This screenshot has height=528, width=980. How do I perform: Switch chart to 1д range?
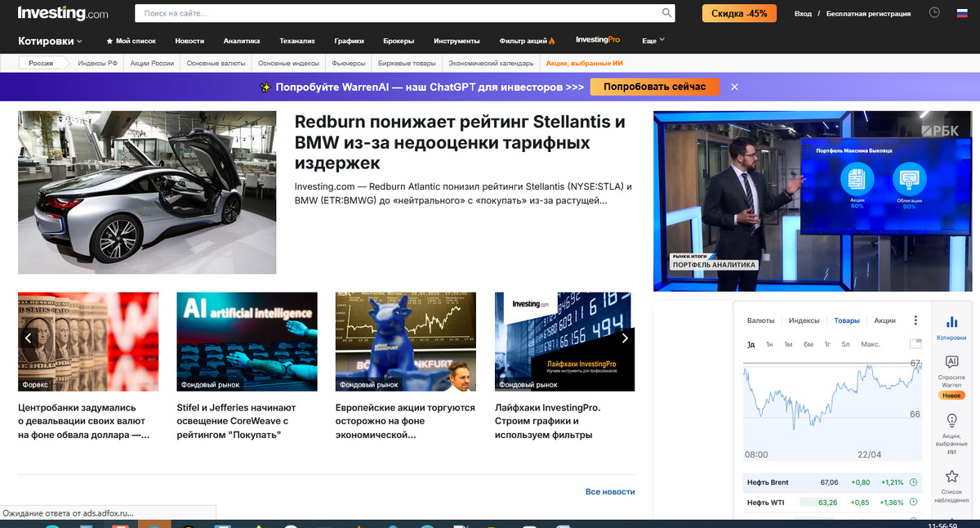pos(751,344)
